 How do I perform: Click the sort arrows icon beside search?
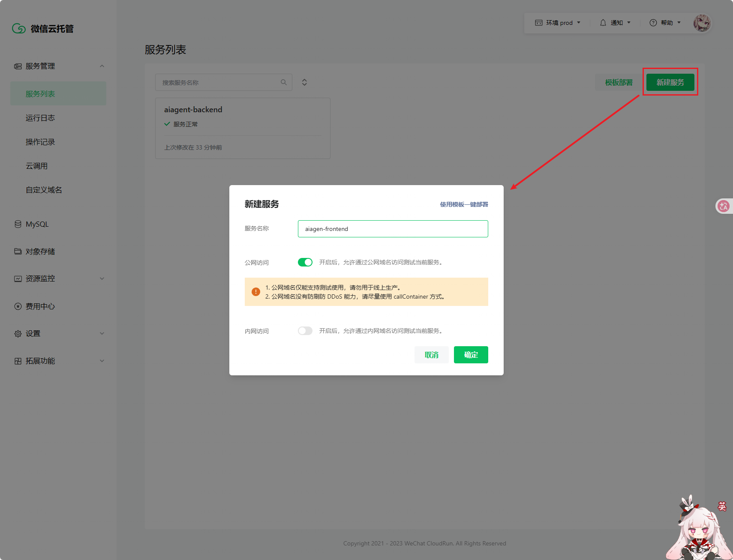tap(304, 82)
